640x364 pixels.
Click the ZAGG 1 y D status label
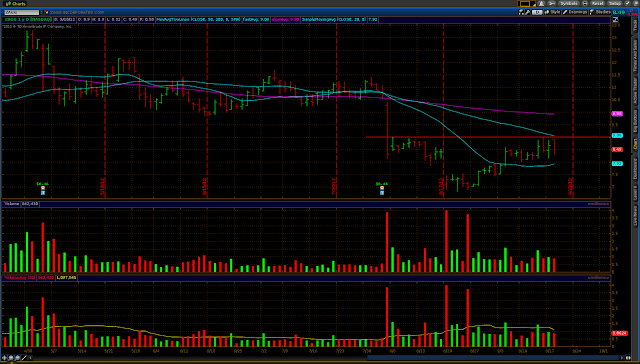click(x=28, y=19)
